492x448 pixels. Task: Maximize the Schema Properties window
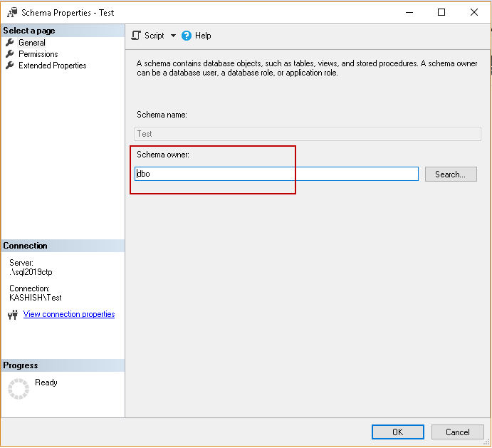click(441, 12)
